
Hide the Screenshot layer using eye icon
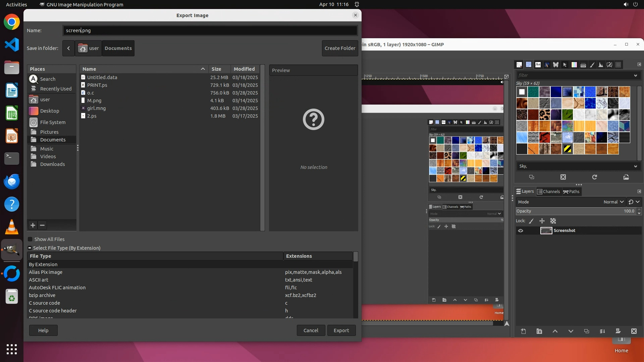coord(521,231)
